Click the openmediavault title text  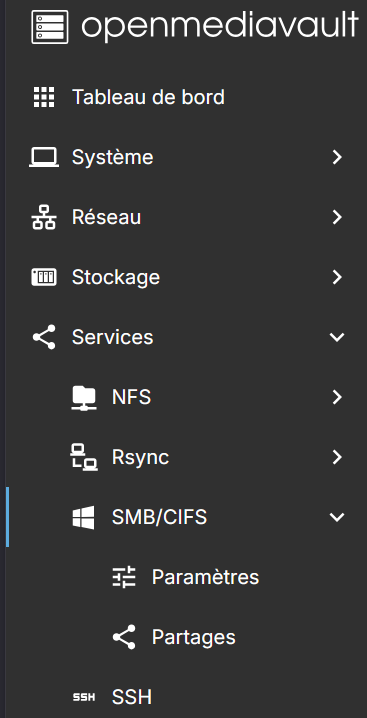220,26
